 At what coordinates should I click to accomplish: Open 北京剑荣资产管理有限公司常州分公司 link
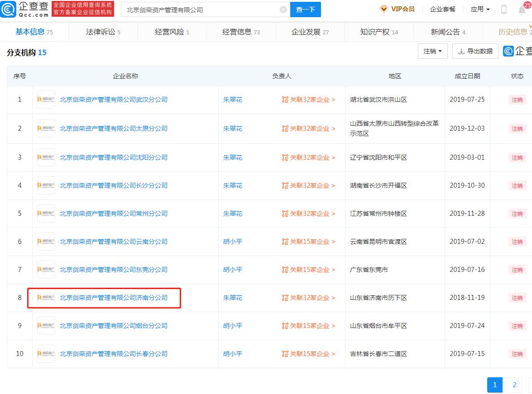click(114, 214)
